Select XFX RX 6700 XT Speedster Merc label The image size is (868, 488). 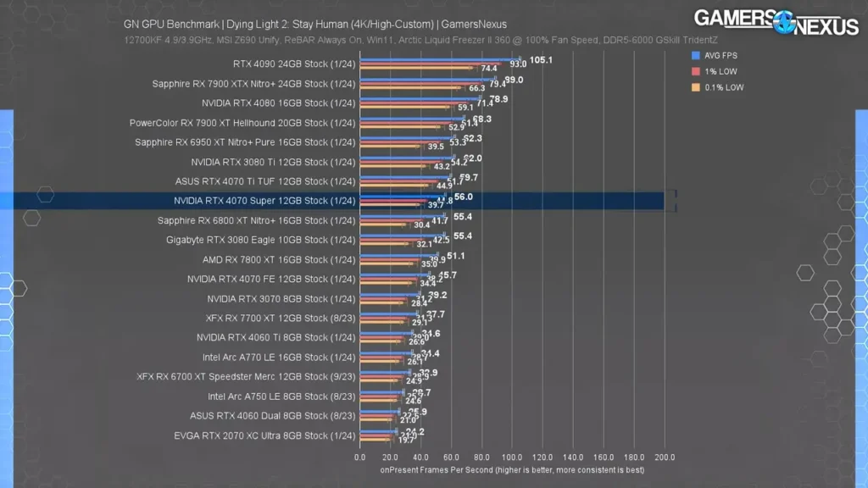click(x=246, y=377)
